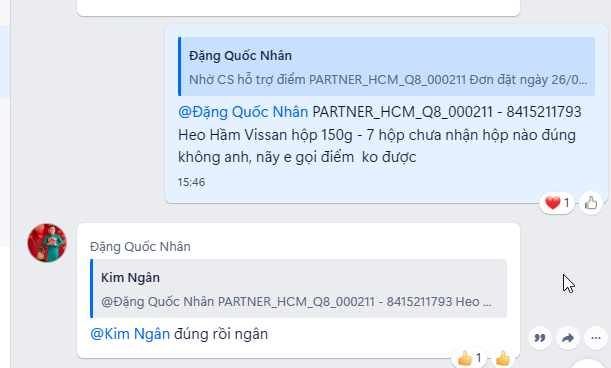The image size is (611, 368).
Task: View the thumbs-up count on Nhân's reply
Action: click(469, 357)
